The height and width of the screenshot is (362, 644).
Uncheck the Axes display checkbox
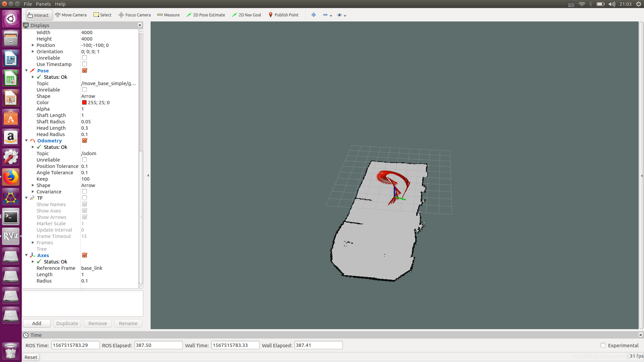pos(85,255)
